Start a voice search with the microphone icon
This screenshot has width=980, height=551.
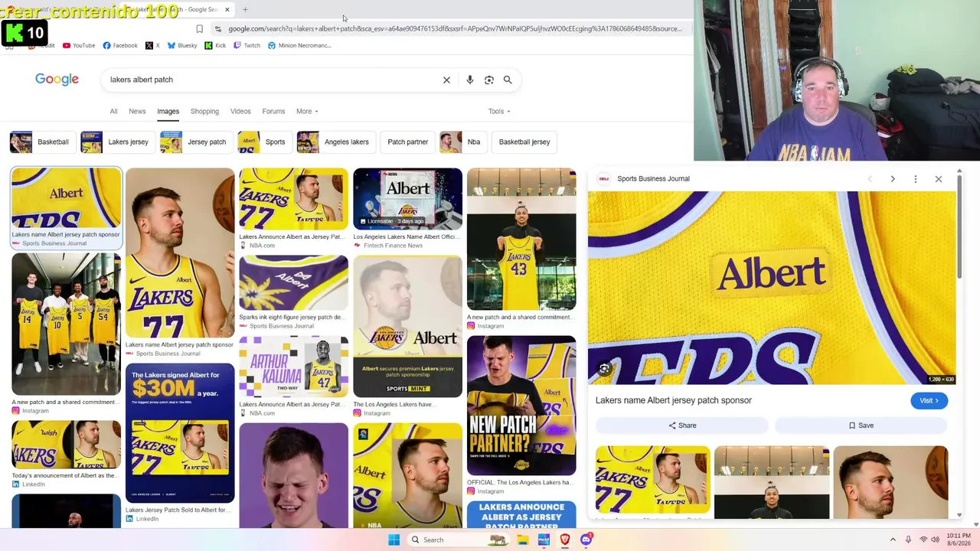[x=470, y=80]
